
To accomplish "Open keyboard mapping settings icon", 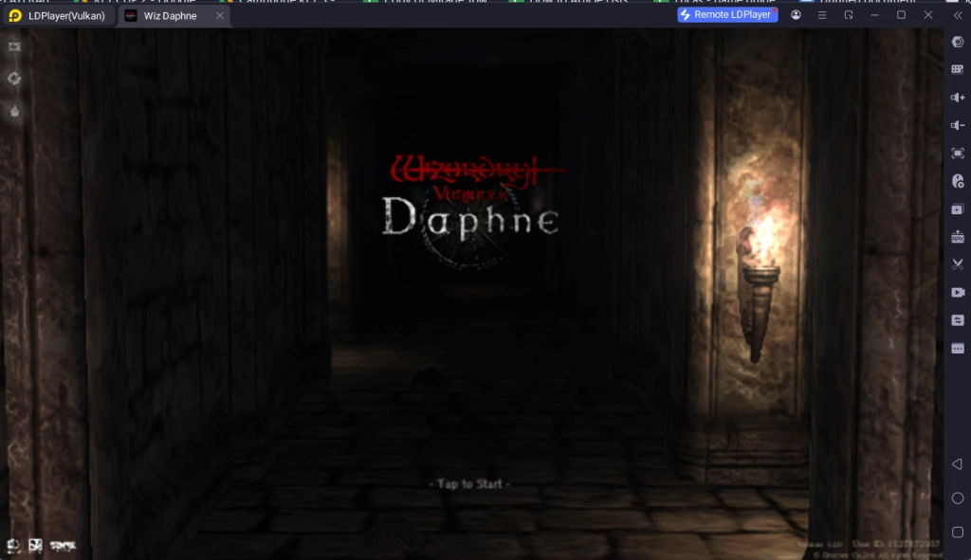I will click(958, 69).
